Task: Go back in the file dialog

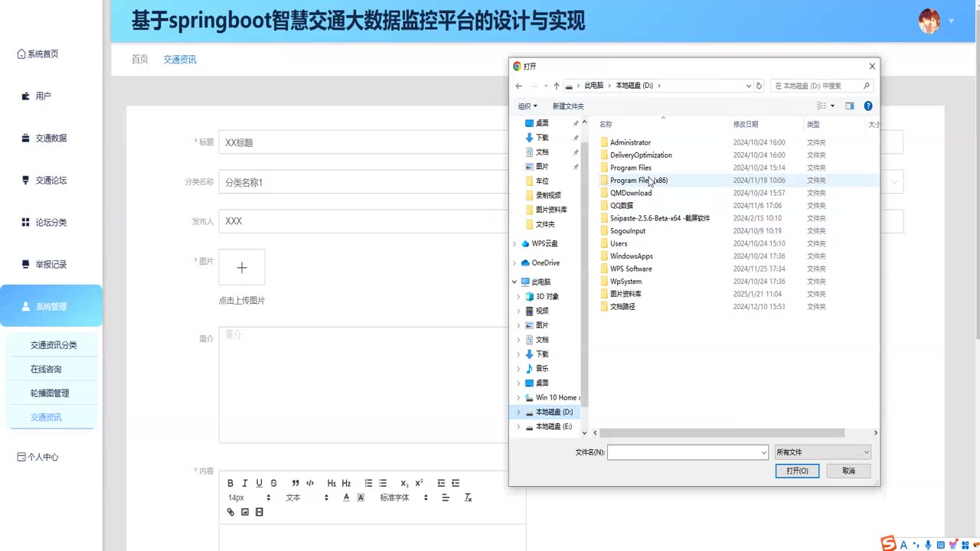Action: (518, 86)
